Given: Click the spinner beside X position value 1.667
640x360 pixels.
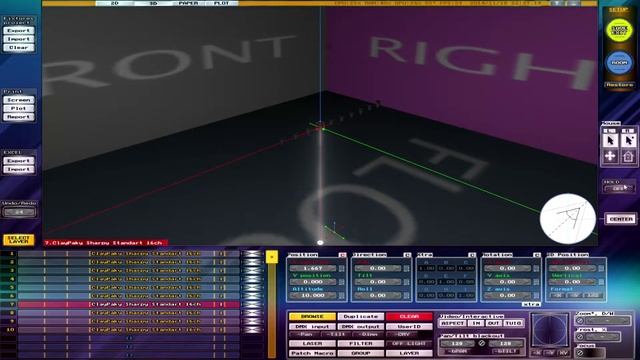Looking at the screenshot, I should [x=341, y=269].
